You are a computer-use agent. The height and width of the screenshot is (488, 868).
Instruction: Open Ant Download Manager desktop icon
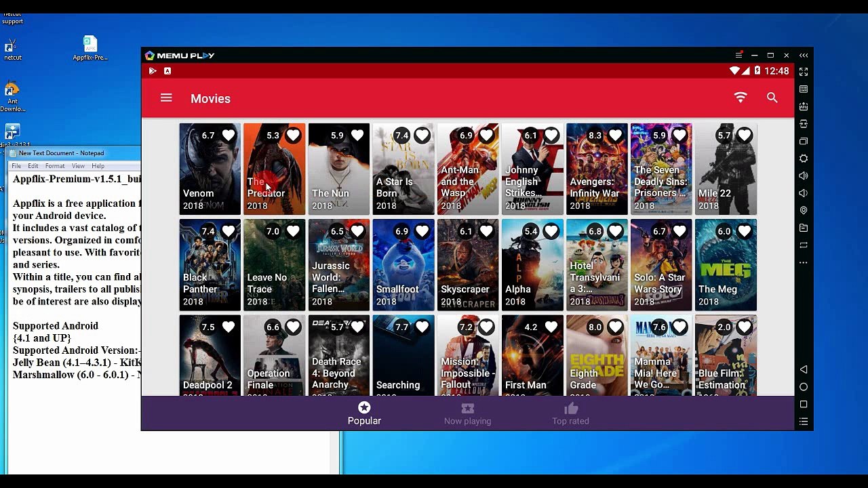[12, 97]
